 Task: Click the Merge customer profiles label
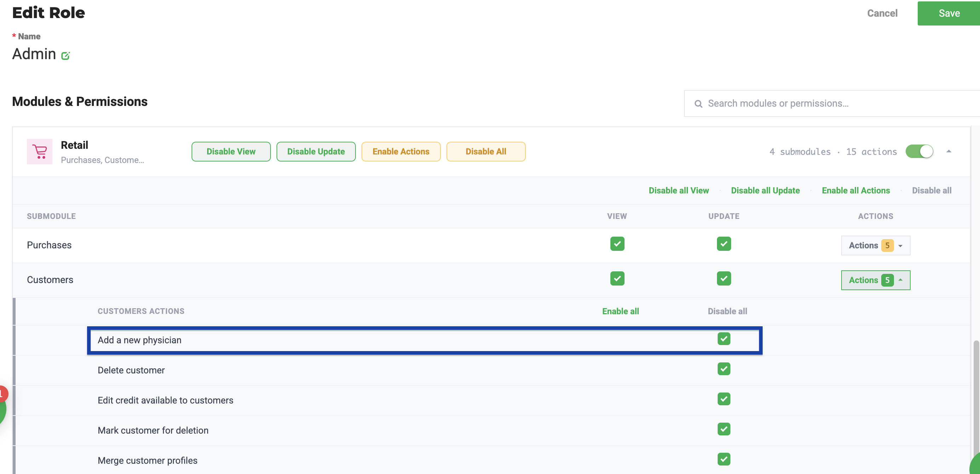coord(147,460)
